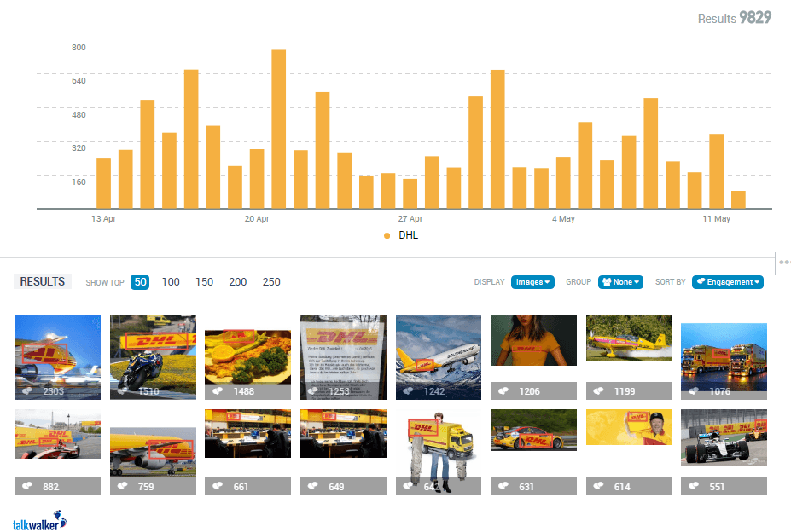Click the heart icon inside the Engagement sort button
The height and width of the screenshot is (532, 791).
pos(701,281)
